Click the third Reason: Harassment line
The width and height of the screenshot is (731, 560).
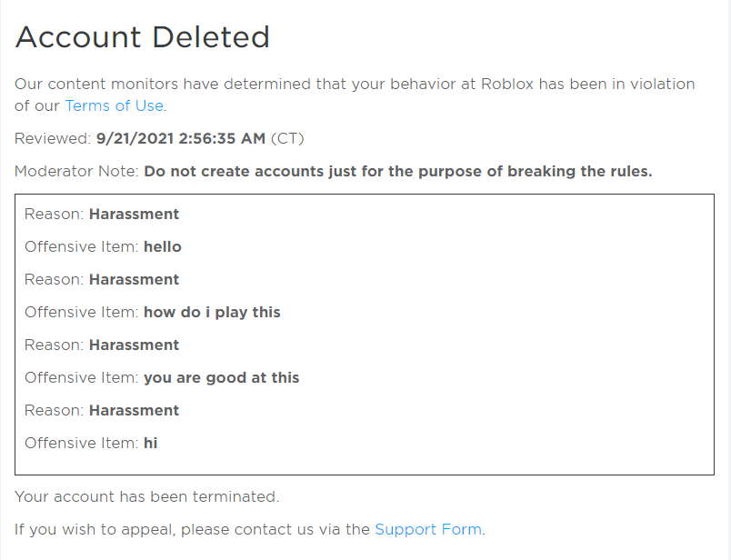[x=102, y=345]
